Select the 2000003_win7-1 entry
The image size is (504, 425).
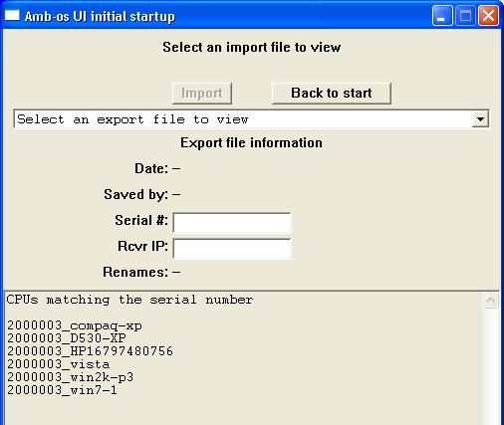[x=62, y=390]
